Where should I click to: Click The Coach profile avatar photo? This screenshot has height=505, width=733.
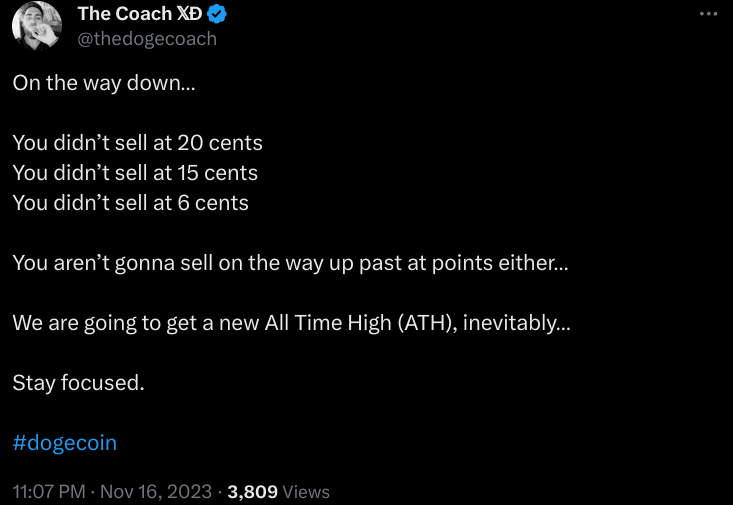37,27
